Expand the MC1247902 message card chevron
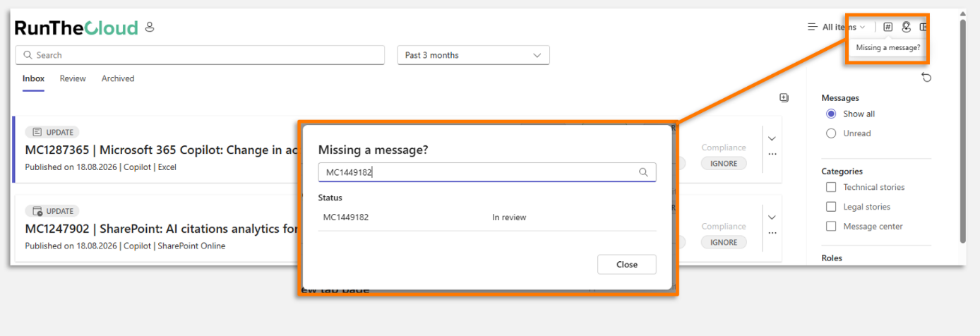 point(772,217)
